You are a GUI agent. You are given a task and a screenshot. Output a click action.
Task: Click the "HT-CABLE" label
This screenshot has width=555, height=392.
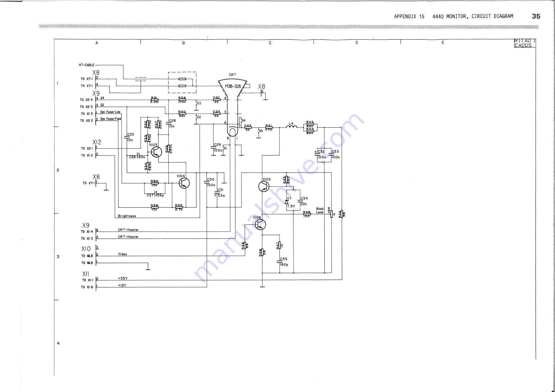coord(87,65)
